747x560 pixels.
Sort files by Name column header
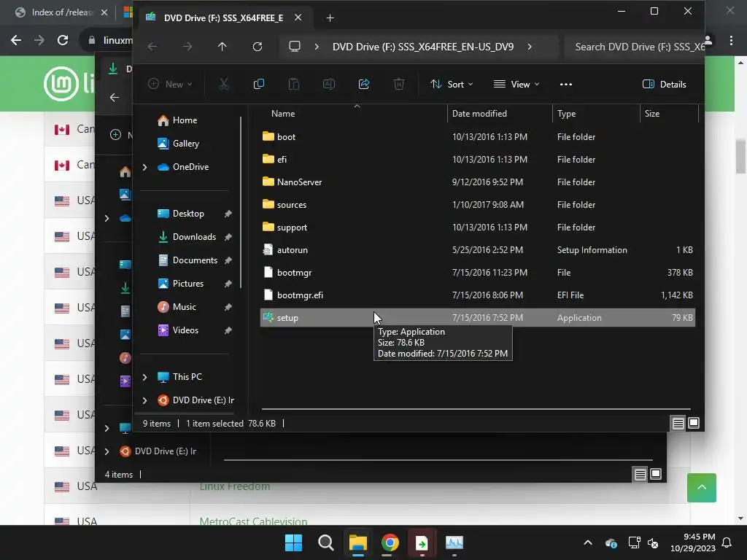point(283,113)
